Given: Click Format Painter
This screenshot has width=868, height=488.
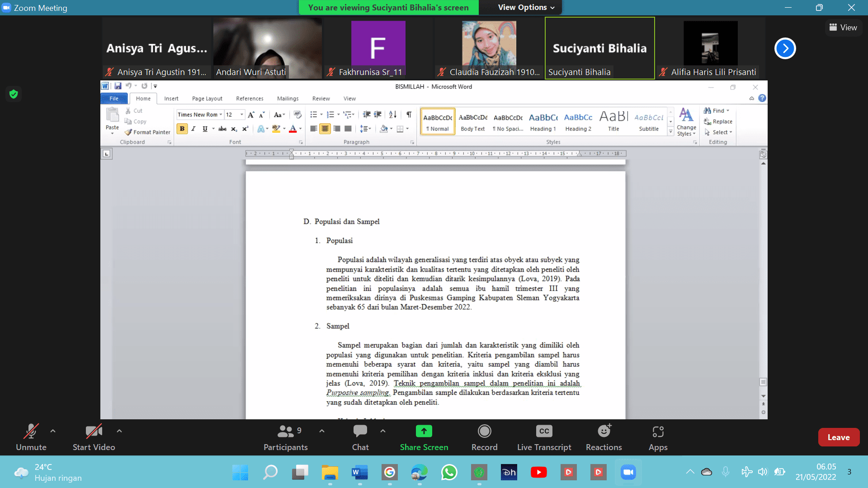Looking at the screenshot, I should [x=147, y=132].
